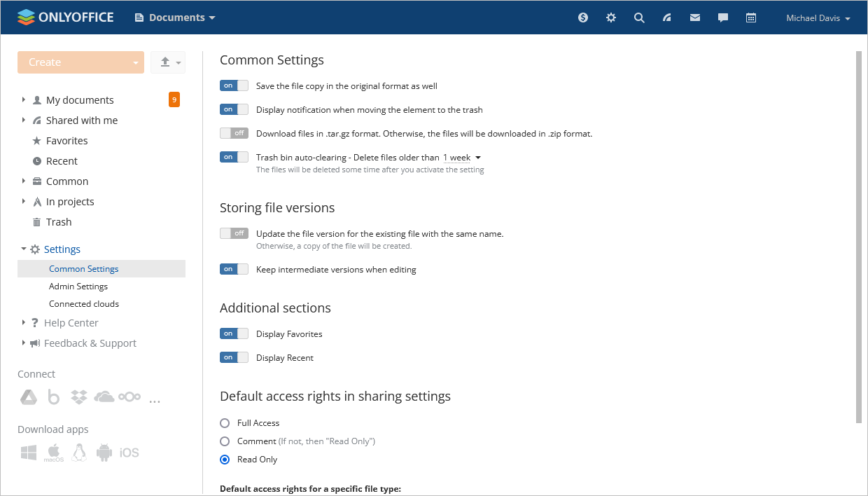Open the Mail icon in the top bar
Viewport: 868px width, 496px height.
694,18
